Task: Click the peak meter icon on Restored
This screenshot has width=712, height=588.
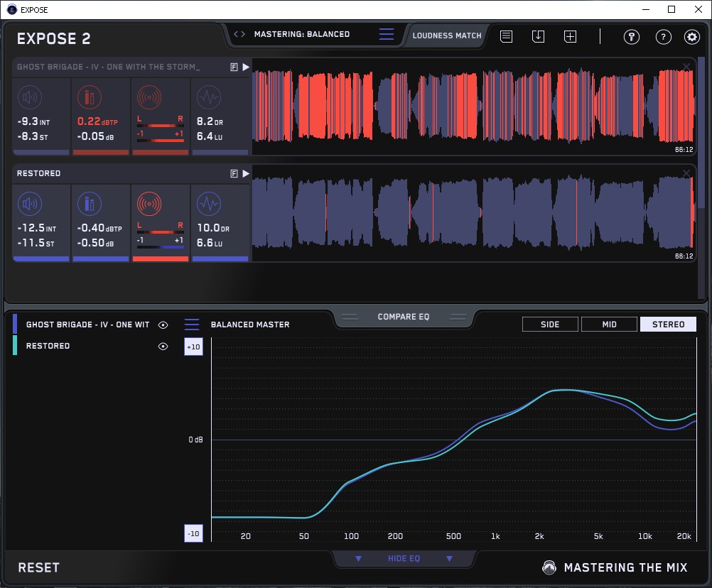Action: pyautogui.click(x=90, y=204)
